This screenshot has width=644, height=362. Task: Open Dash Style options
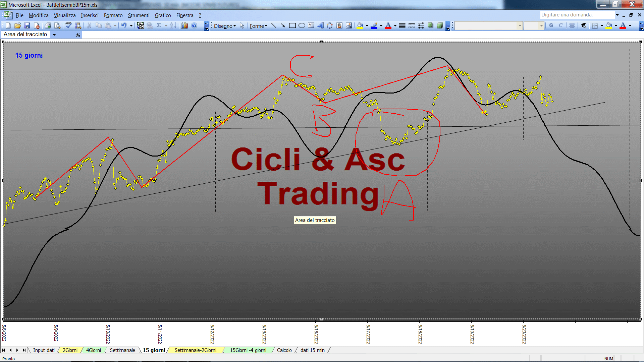(412, 25)
